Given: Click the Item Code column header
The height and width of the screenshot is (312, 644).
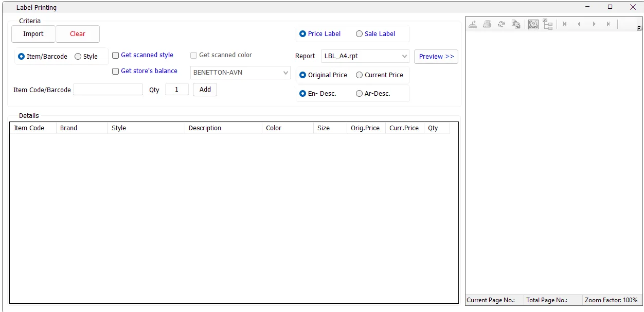Looking at the screenshot, I should click(33, 128).
